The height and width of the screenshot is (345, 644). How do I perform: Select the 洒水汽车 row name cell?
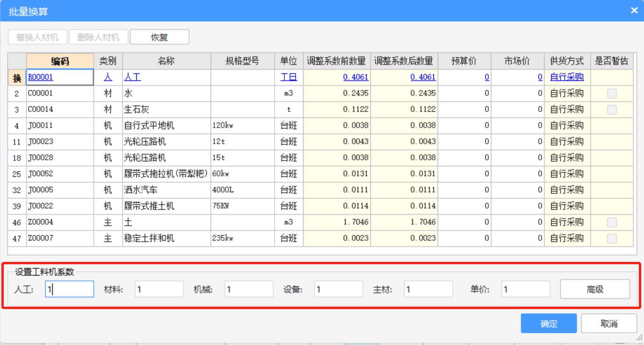[x=166, y=190]
